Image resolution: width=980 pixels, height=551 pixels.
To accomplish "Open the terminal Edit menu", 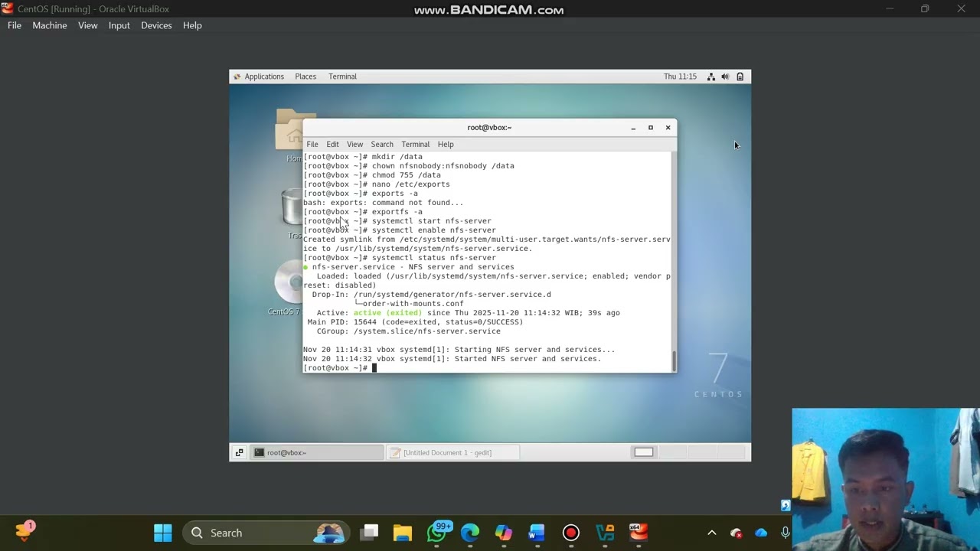I will (x=332, y=144).
